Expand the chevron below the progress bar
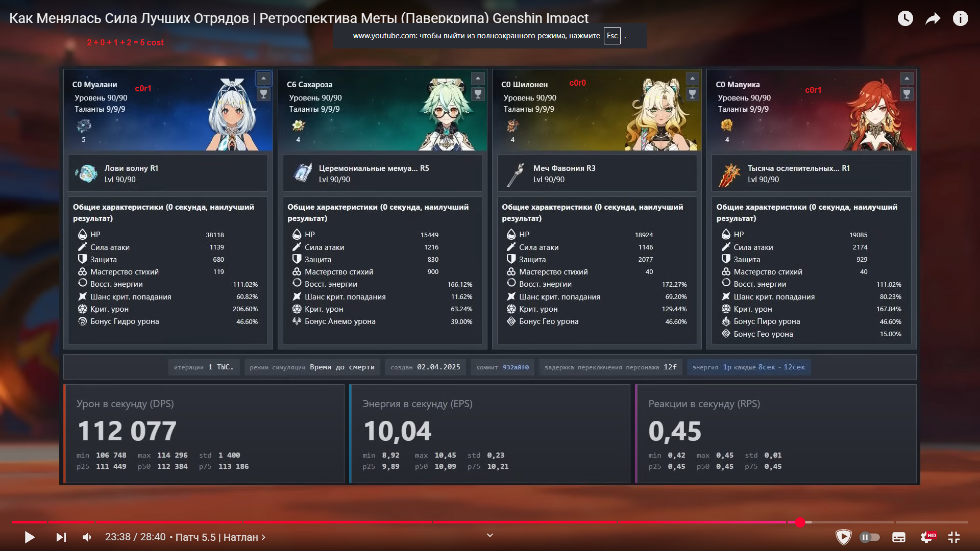This screenshot has height=551, width=980. [x=490, y=535]
